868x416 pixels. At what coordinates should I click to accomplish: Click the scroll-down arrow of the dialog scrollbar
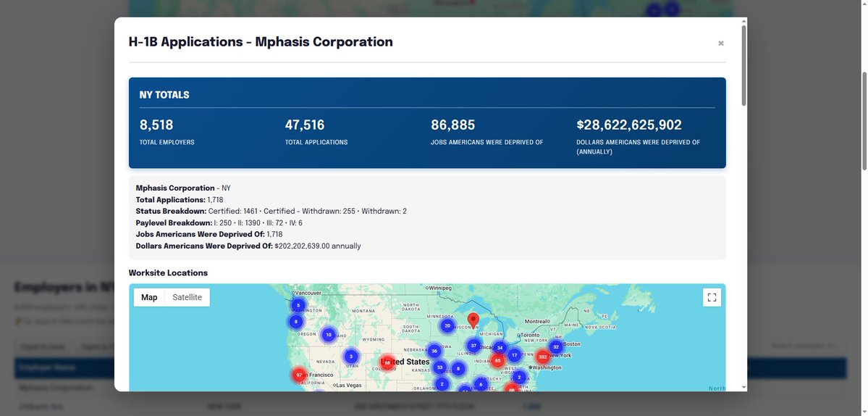tap(743, 388)
